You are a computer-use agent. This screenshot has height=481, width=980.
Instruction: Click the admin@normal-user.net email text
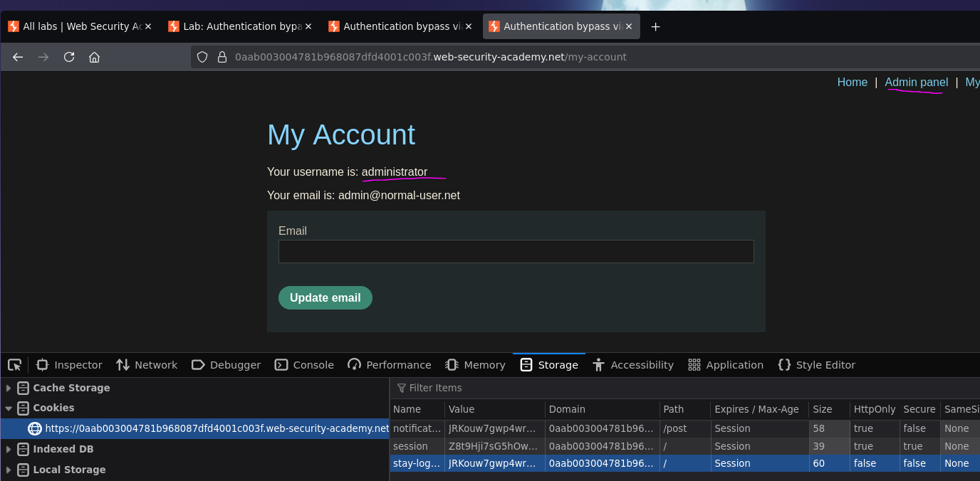[x=399, y=195]
